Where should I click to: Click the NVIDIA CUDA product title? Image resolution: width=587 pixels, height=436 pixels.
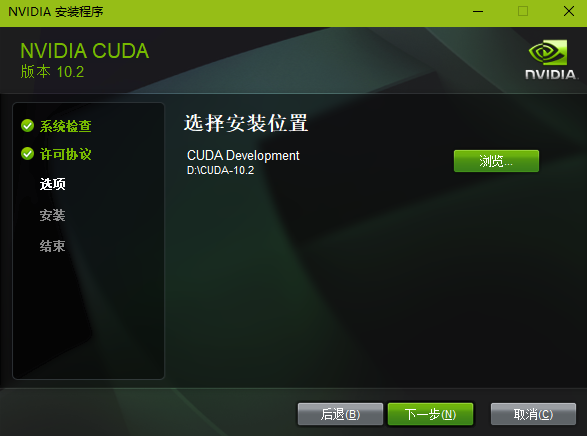[85, 51]
